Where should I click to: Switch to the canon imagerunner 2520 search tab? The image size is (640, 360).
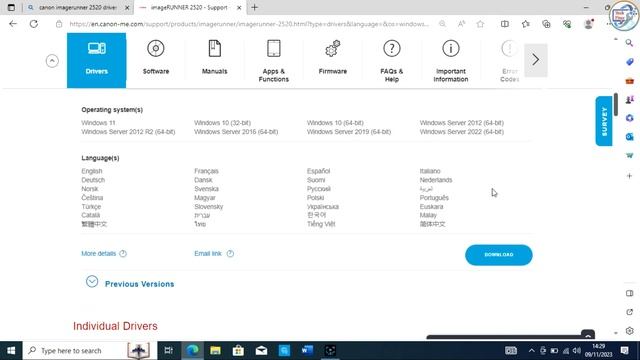click(77, 7)
